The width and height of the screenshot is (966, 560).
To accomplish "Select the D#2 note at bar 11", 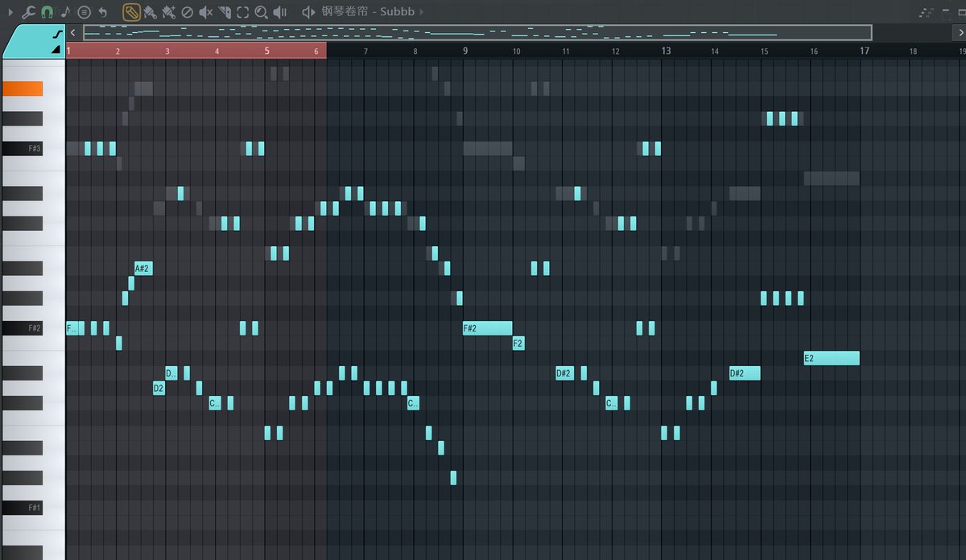I will (x=565, y=373).
